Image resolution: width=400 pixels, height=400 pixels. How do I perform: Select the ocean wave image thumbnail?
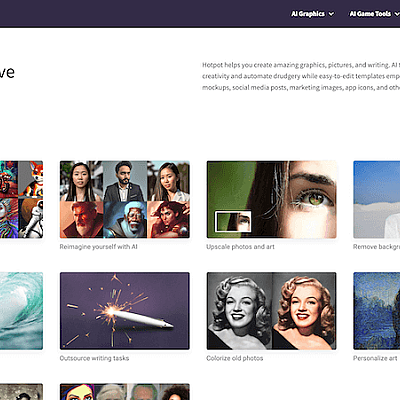(21, 311)
